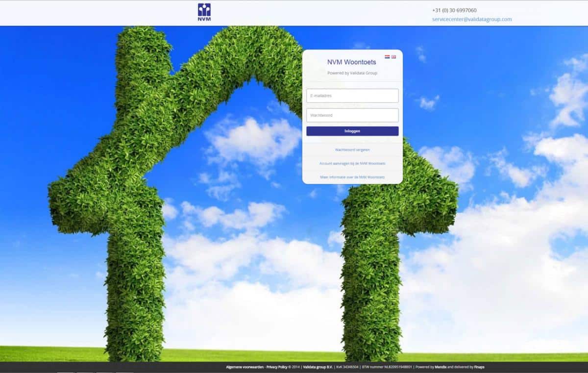Click the Powered by Validata Group subtitle
This screenshot has width=588, height=373.
(x=352, y=73)
